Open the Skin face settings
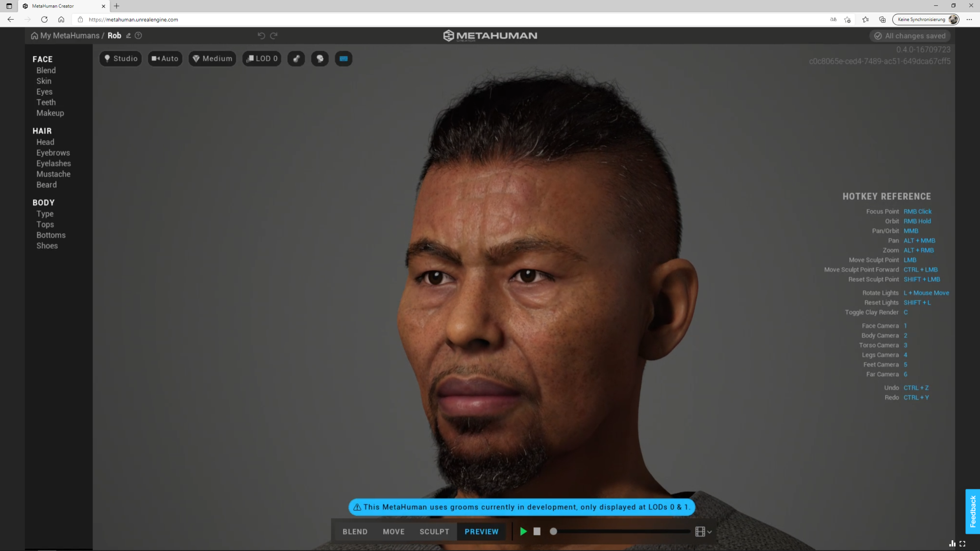The image size is (980, 551). tap(44, 81)
